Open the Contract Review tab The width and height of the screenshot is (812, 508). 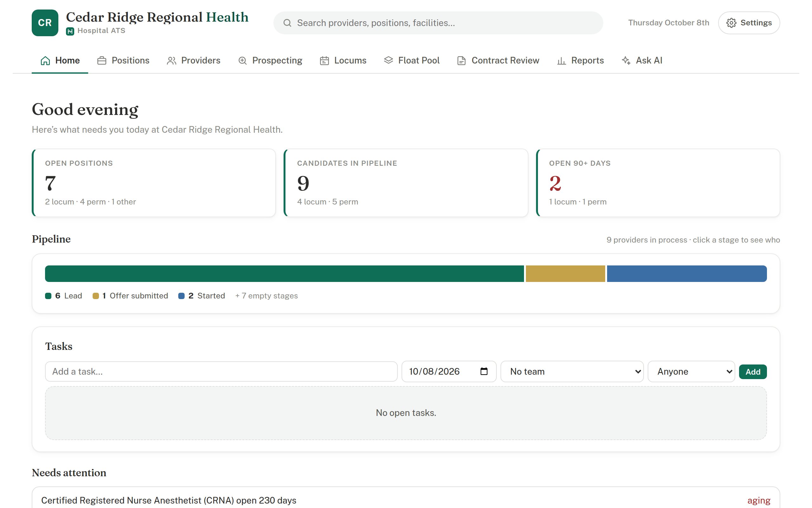498,60
